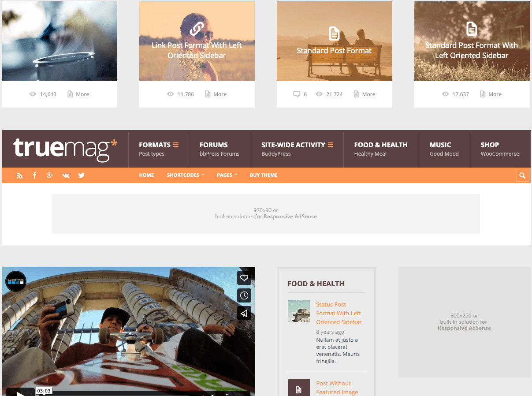Open the BUY THEME link
The width and height of the screenshot is (532, 396).
click(x=264, y=175)
